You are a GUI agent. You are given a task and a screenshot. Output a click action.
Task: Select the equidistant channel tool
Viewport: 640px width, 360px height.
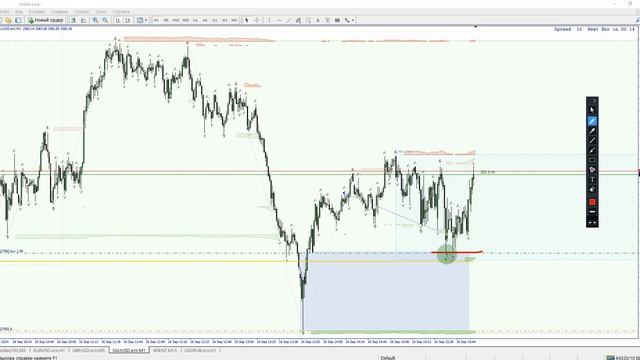(x=298, y=20)
